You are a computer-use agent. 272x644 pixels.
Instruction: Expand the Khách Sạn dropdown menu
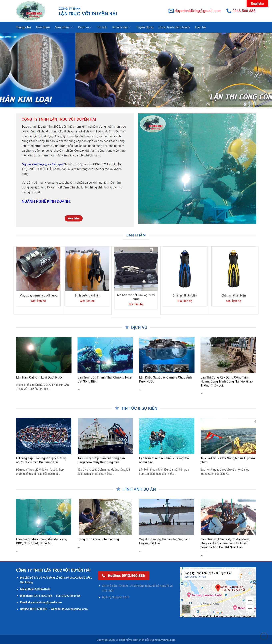click(x=121, y=27)
